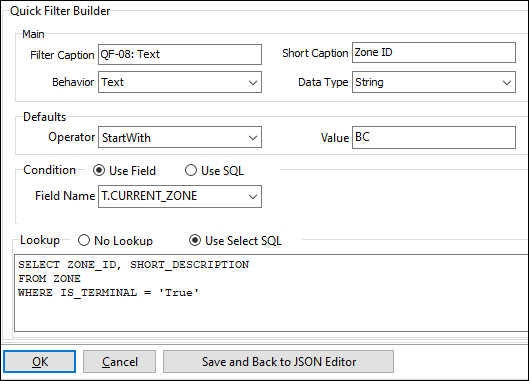Click the WHERE IS_TERMINAL line in SQL box

pos(109,293)
